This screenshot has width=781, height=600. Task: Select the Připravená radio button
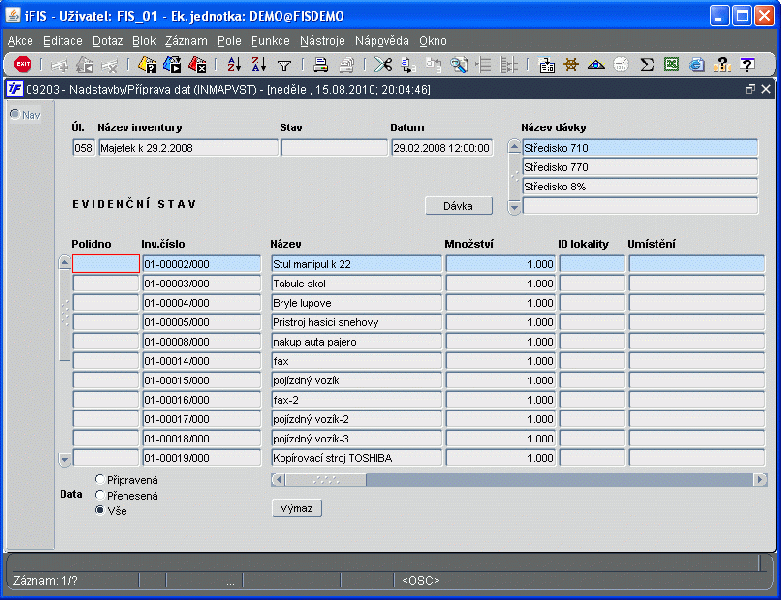pyautogui.click(x=100, y=479)
